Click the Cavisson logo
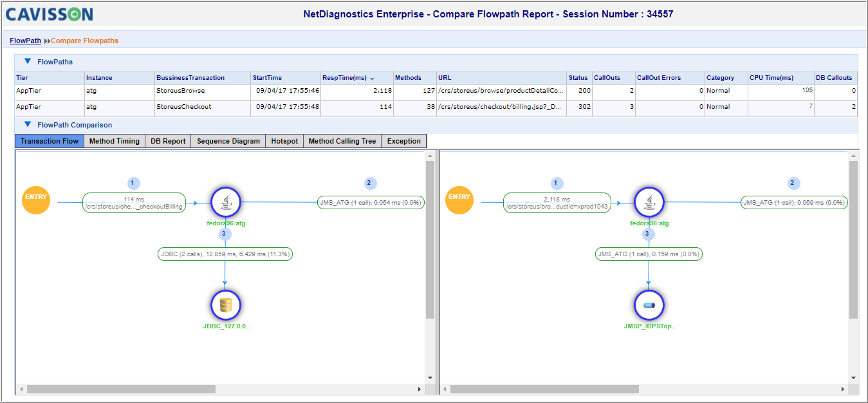868x403 pixels. [x=49, y=14]
